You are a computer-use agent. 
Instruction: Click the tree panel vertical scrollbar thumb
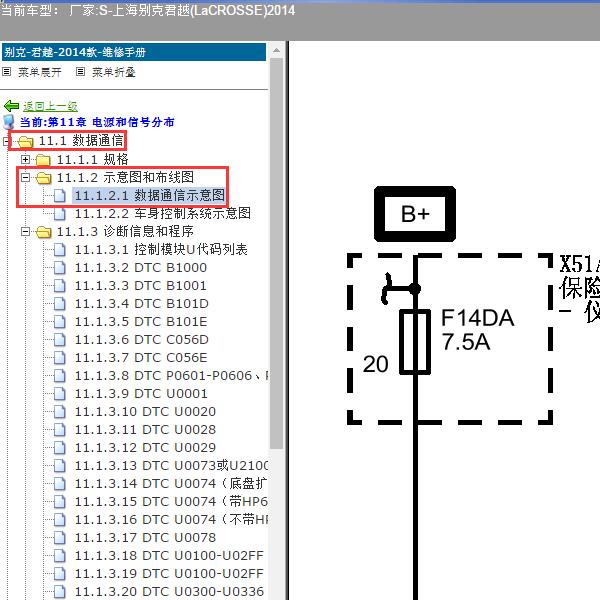coord(276,253)
